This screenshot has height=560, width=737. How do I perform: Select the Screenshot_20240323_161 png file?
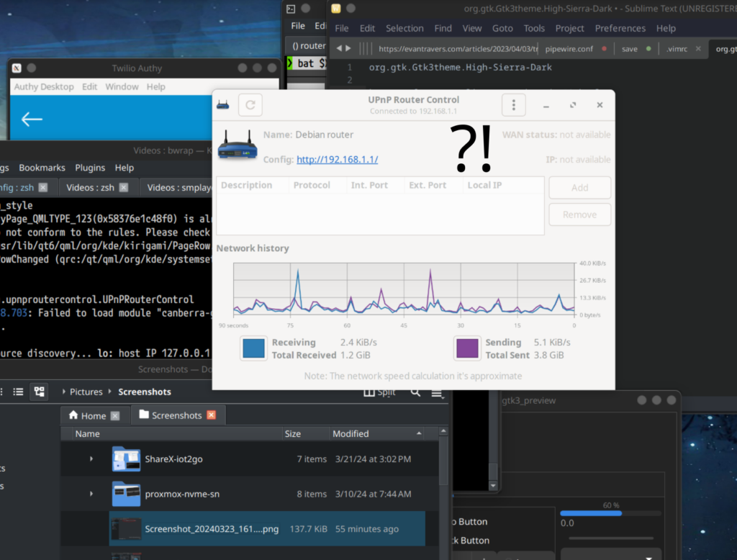point(211,529)
